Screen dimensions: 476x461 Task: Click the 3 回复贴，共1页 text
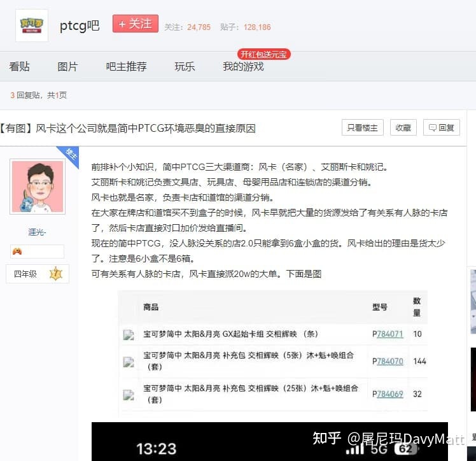pyautogui.click(x=39, y=96)
